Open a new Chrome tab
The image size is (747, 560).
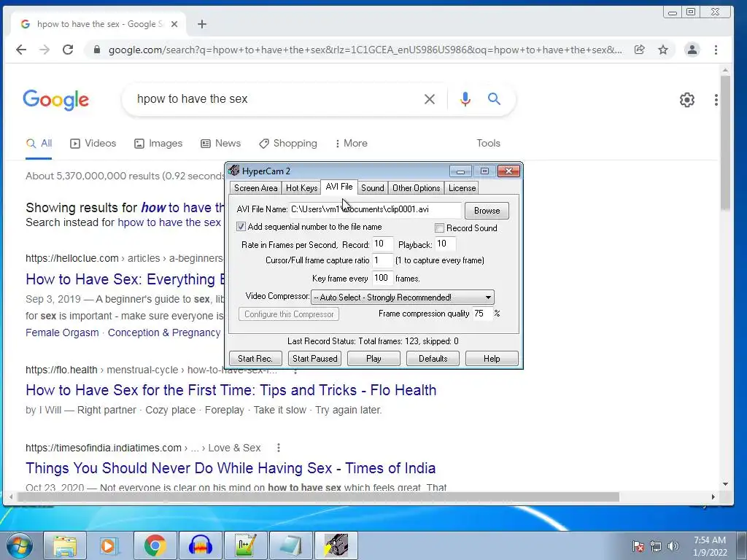point(202,24)
